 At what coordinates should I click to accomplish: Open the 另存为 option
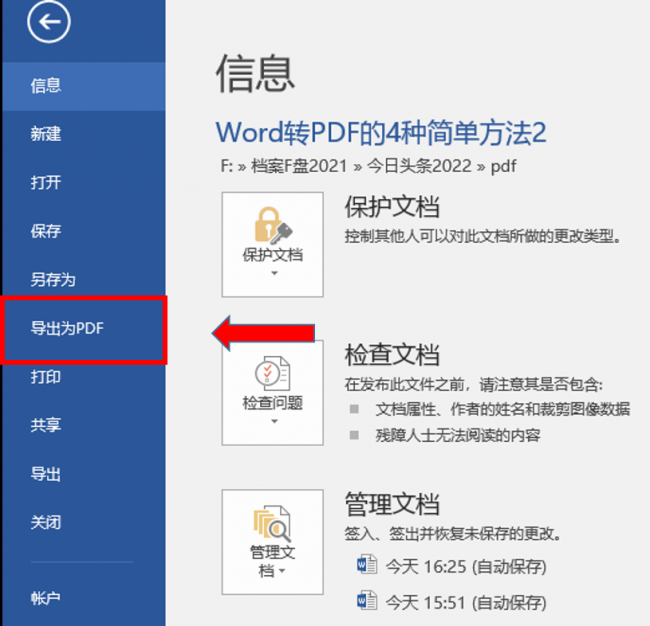pos(84,280)
